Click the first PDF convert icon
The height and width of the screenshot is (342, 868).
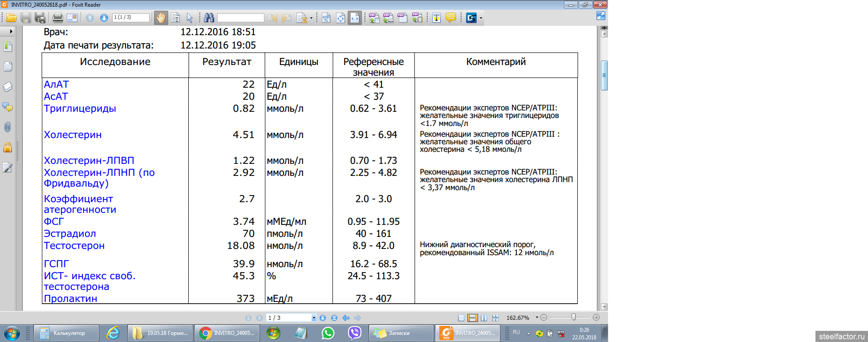point(374,18)
